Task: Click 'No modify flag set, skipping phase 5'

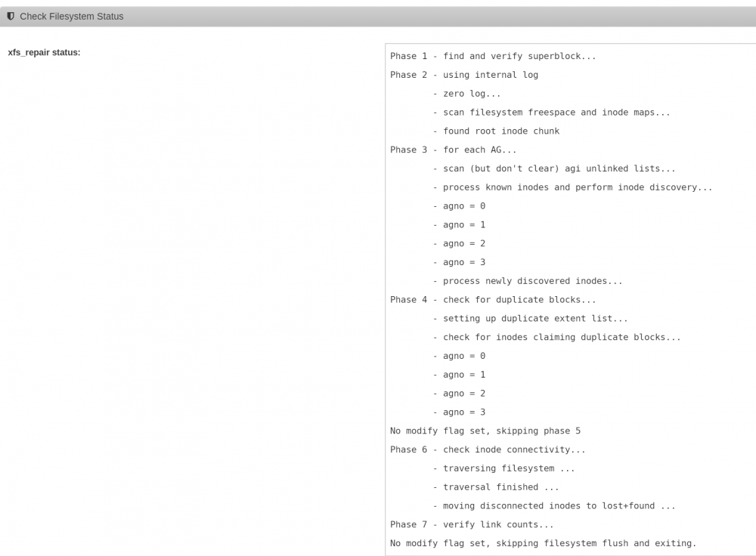Action: [x=485, y=431]
